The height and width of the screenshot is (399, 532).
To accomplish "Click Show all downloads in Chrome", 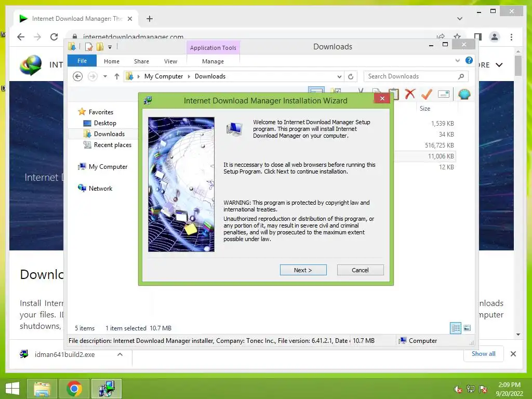I will tap(484, 354).
